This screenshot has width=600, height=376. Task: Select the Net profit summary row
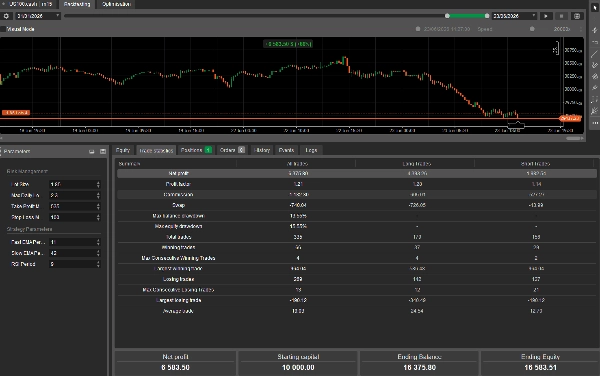(357, 173)
